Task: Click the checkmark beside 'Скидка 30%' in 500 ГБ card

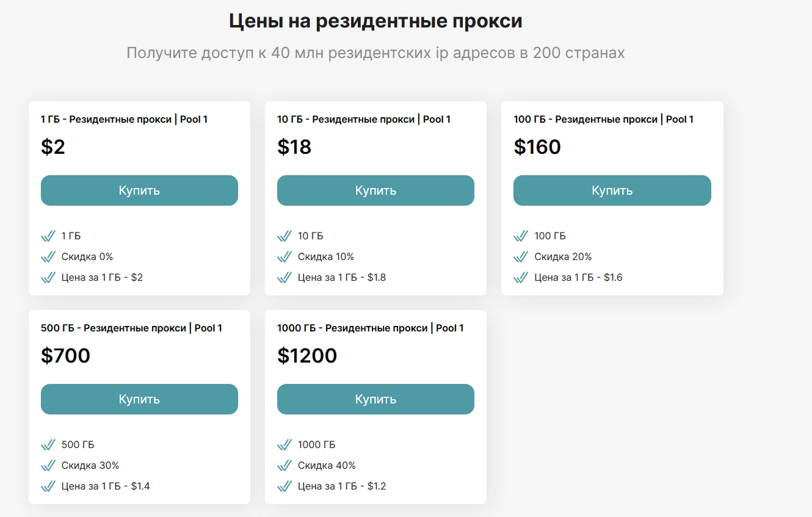Action: click(x=48, y=465)
